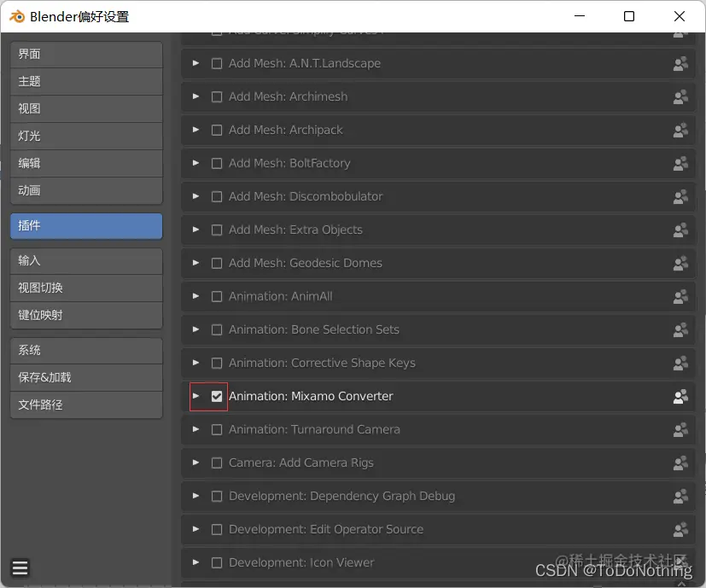Screen dimensions: 706x588
Task: Expand Animation: Mixamo Converter details arrow
Action: [x=195, y=397]
